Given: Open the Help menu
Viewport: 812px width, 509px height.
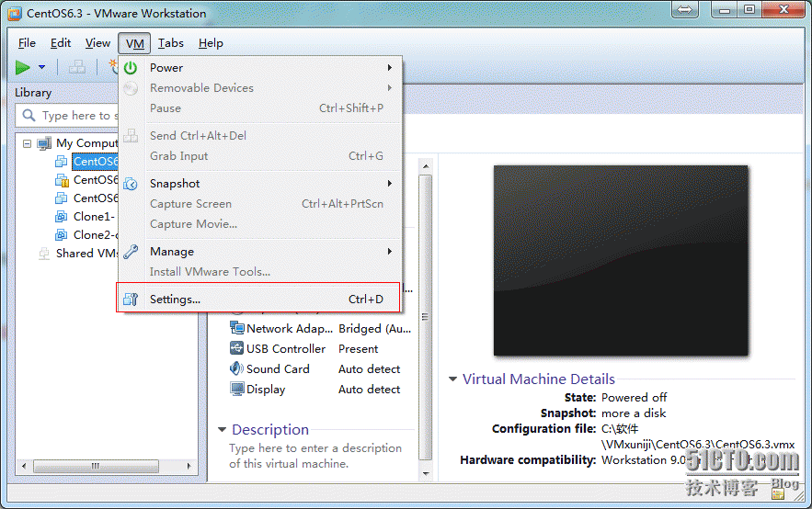Looking at the screenshot, I should [211, 43].
